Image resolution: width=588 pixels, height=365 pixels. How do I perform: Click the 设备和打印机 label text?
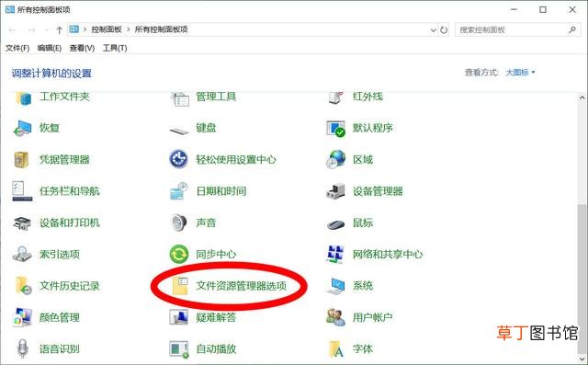(x=70, y=222)
